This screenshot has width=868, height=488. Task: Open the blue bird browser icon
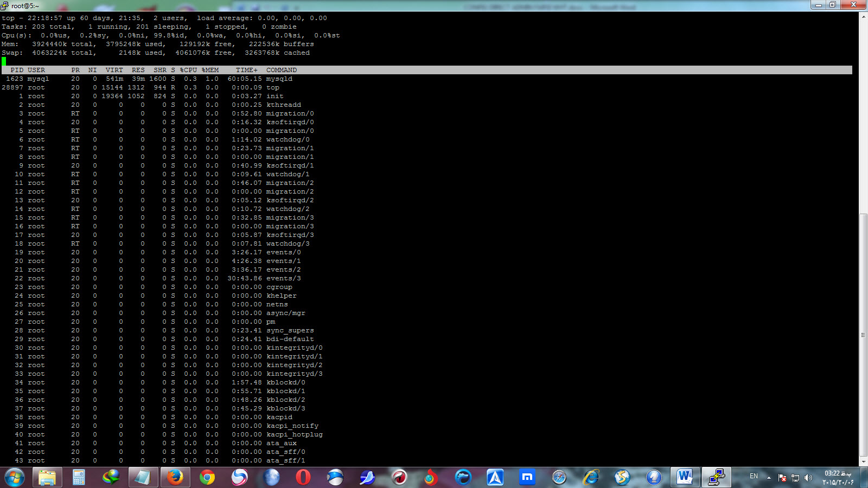pyautogui.click(x=367, y=478)
